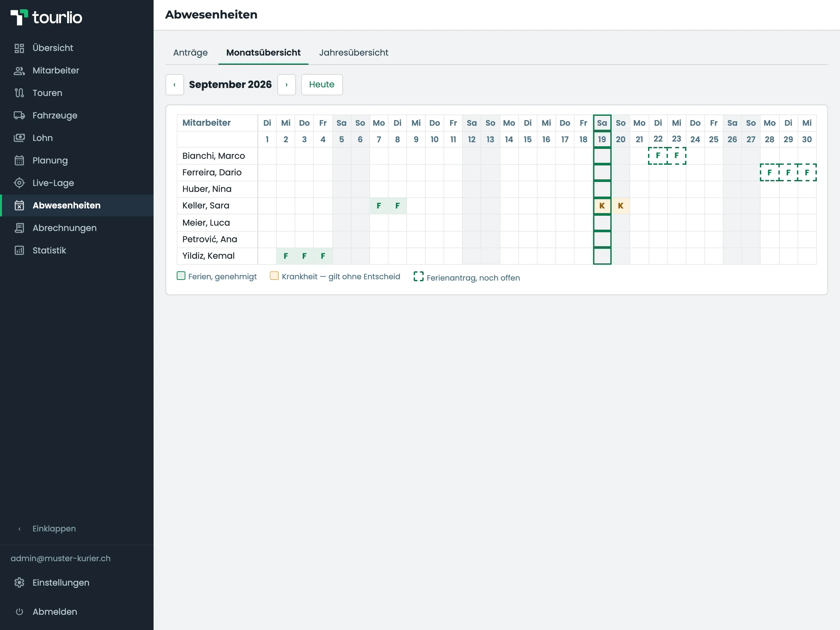Click the Lohn money icon
The image size is (840, 630).
pos(19,138)
